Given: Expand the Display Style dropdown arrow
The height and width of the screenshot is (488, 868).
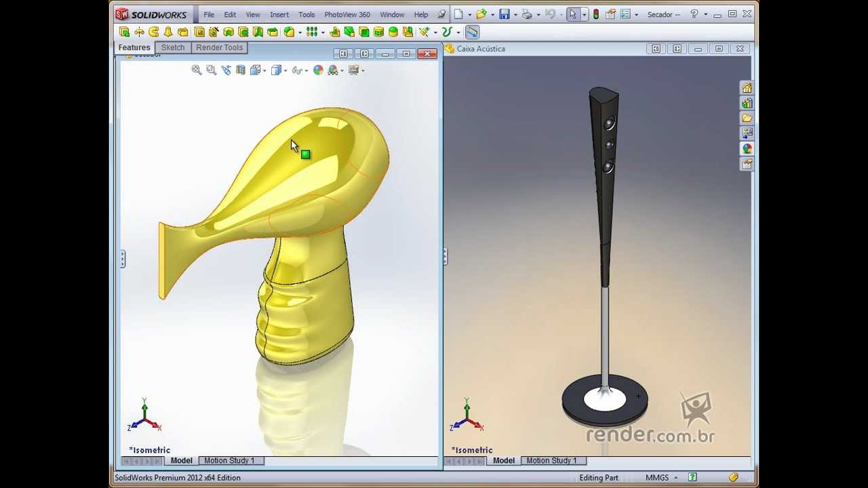Looking at the screenshot, I should tap(285, 70).
